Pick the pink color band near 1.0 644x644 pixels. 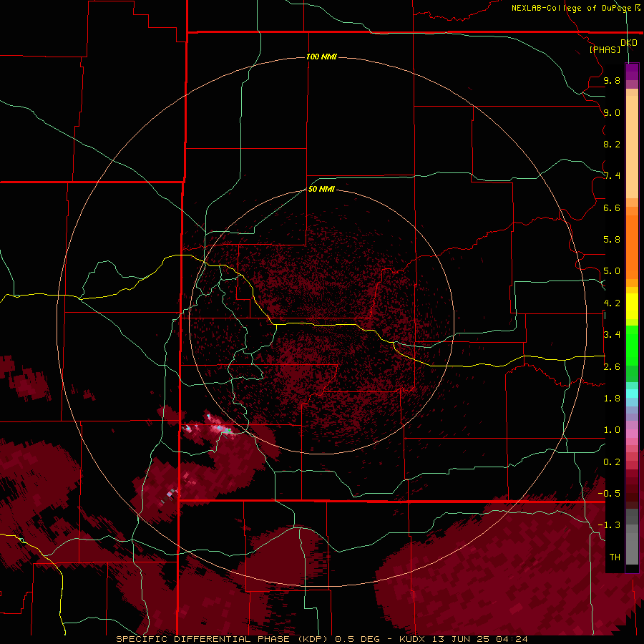click(x=632, y=434)
